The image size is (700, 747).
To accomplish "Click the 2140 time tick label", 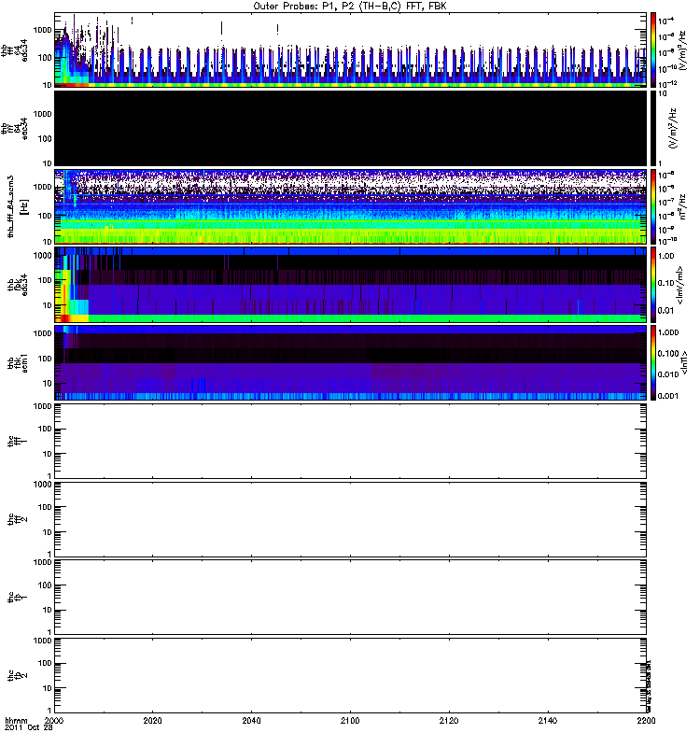I will 547,722.
